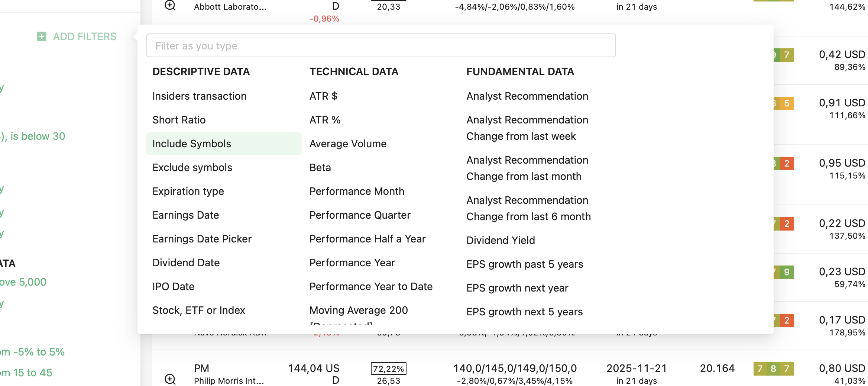This screenshot has width=868, height=386.
Task: Choose the Exclude symbols filter
Action: pos(192,167)
